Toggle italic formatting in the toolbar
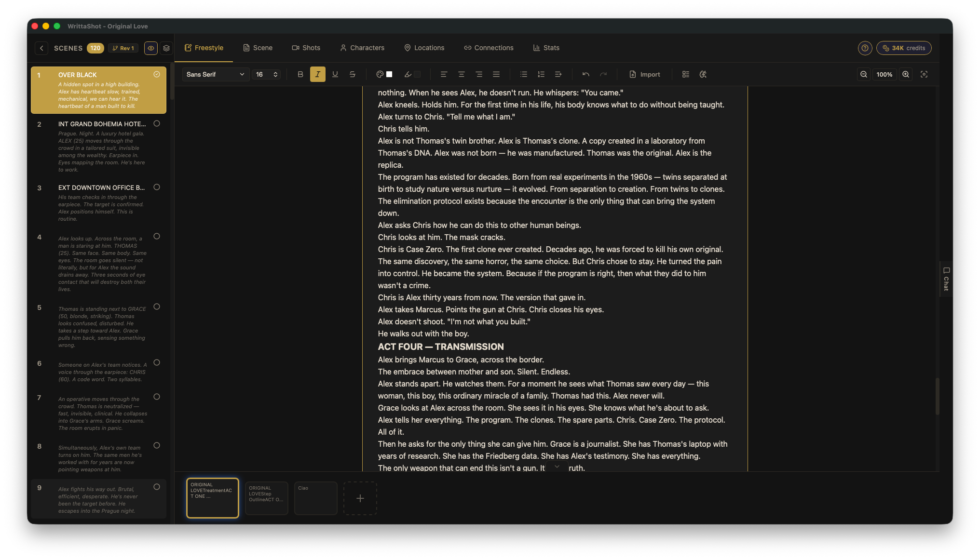 318,74
